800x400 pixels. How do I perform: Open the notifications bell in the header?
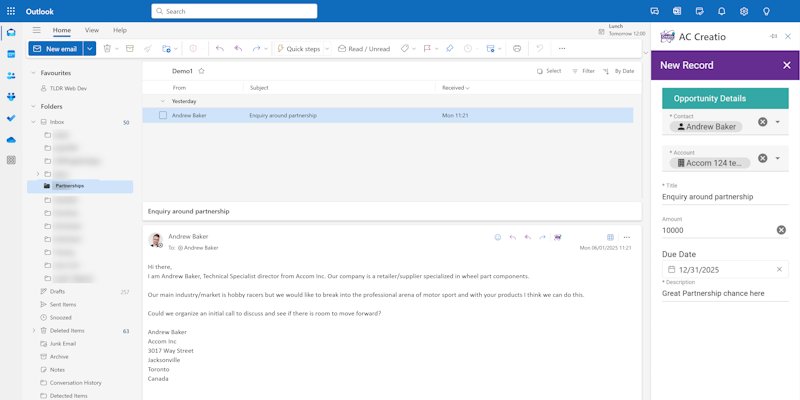721,11
